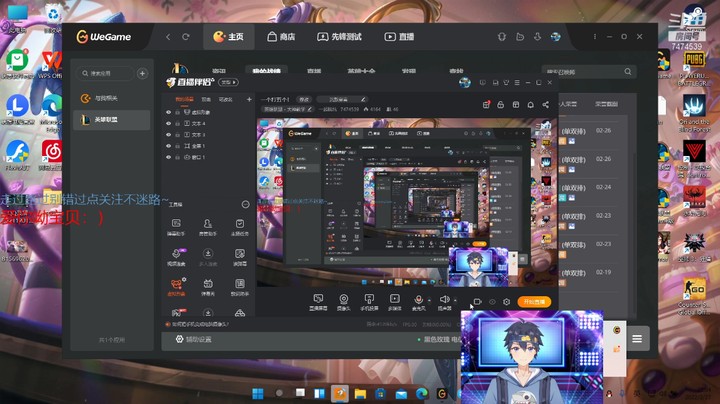The height and width of the screenshot is (404, 720).
Task: Open Windows Start menu
Action: [x=258, y=393]
